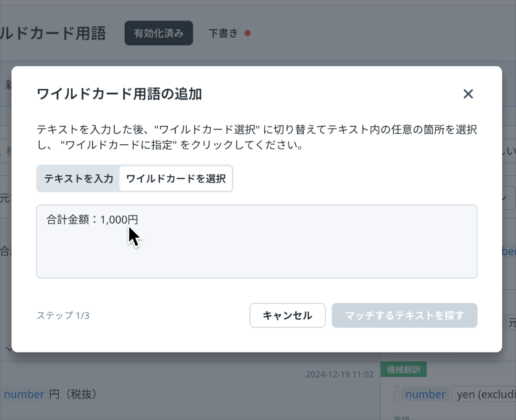Open the 下書き tab

[223, 33]
